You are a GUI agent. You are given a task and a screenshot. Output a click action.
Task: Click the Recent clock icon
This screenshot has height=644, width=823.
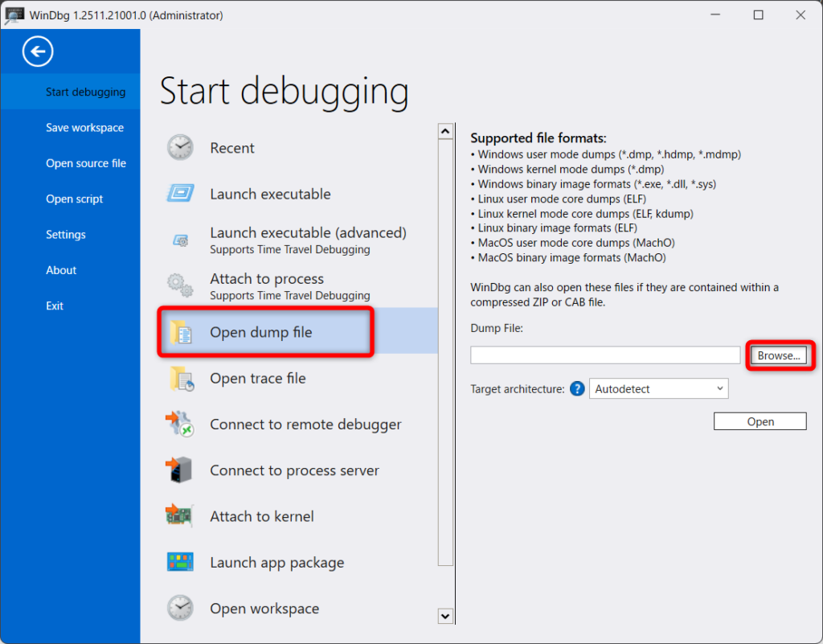pyautogui.click(x=180, y=148)
